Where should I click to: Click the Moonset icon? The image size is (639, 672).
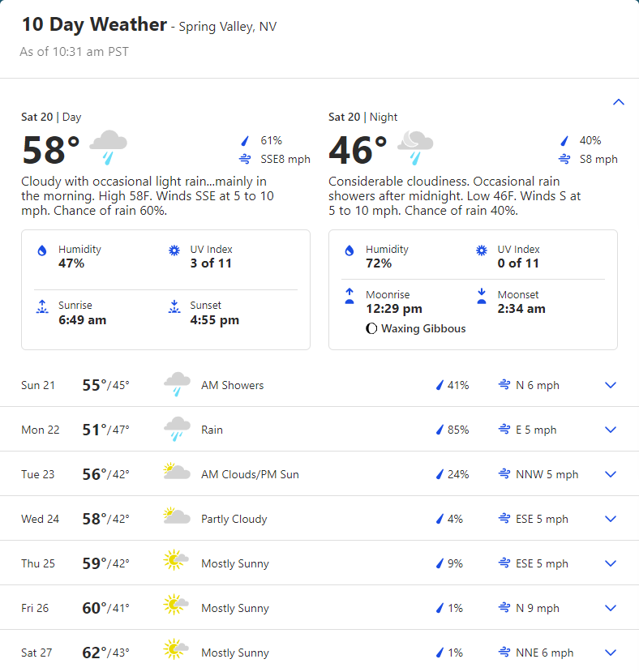click(481, 296)
